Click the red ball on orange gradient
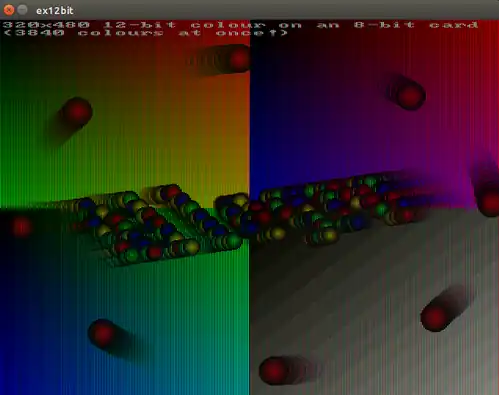Screen dimensions: 499x395 click(239, 58)
